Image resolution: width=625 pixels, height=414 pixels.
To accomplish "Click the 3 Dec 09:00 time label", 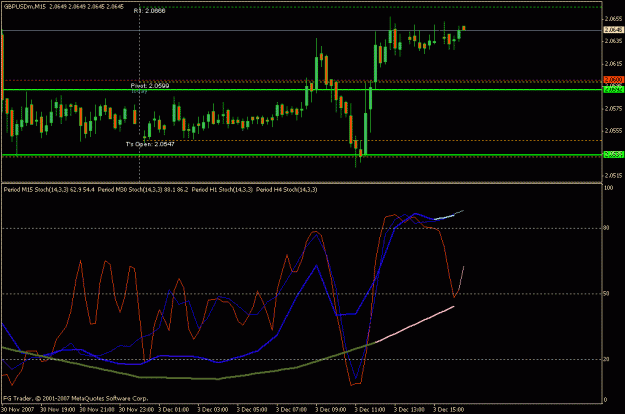I will 331,409.
